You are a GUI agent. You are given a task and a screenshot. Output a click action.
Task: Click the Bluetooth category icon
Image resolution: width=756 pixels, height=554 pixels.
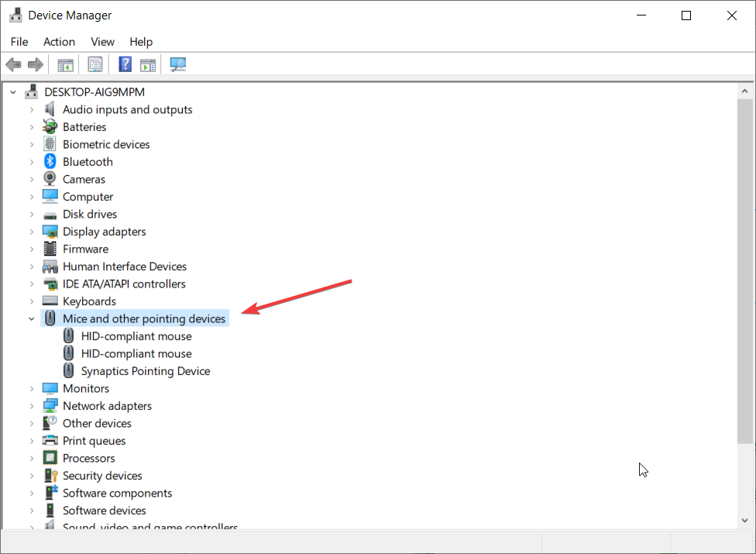point(50,161)
